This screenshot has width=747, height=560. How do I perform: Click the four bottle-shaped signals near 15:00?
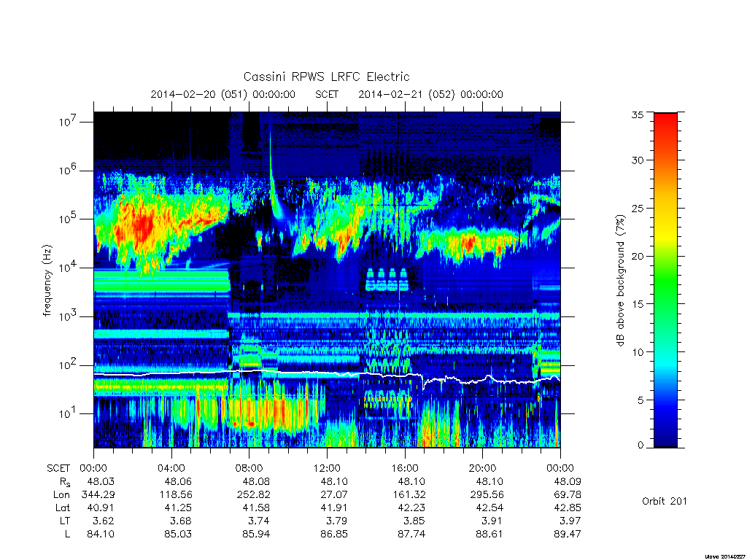point(387,279)
